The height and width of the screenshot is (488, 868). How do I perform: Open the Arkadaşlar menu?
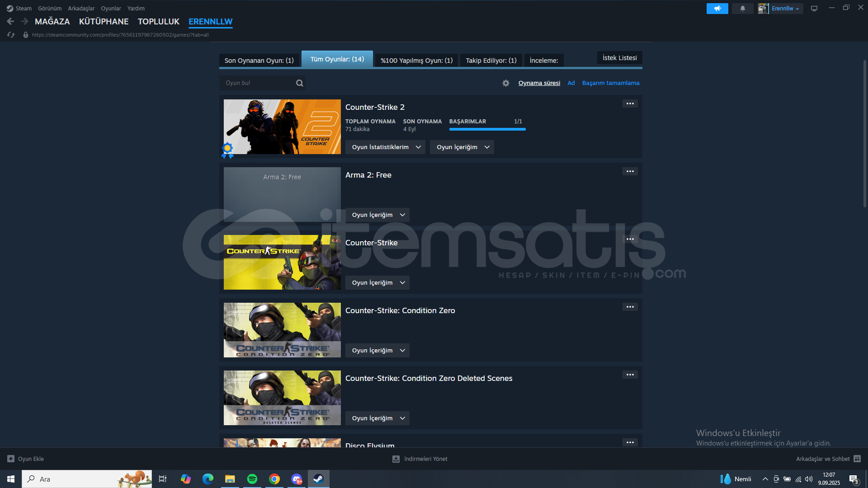point(81,9)
